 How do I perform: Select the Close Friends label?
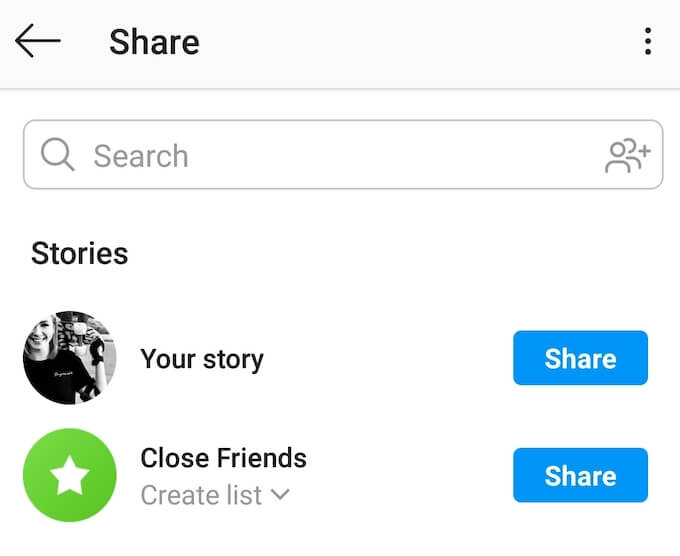coord(224,458)
